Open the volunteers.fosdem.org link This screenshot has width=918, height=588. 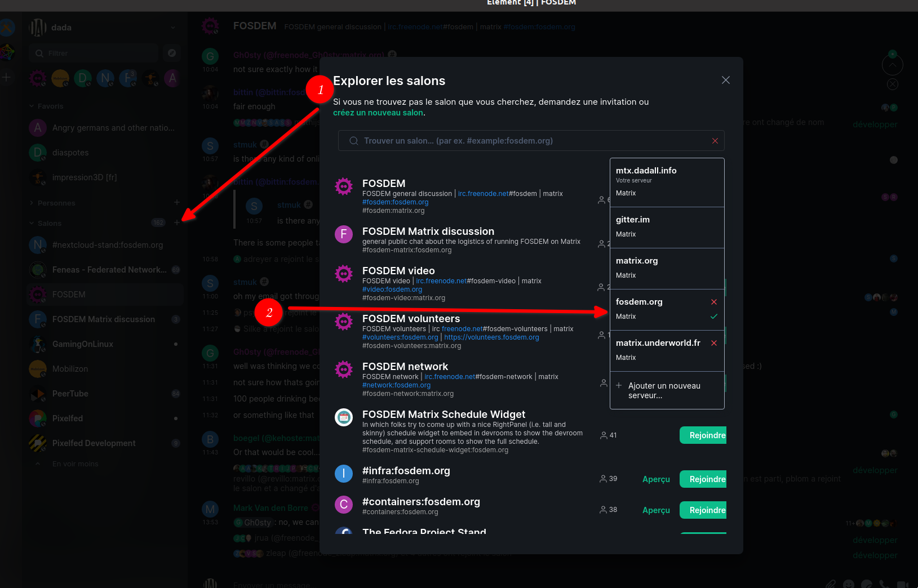(x=491, y=337)
